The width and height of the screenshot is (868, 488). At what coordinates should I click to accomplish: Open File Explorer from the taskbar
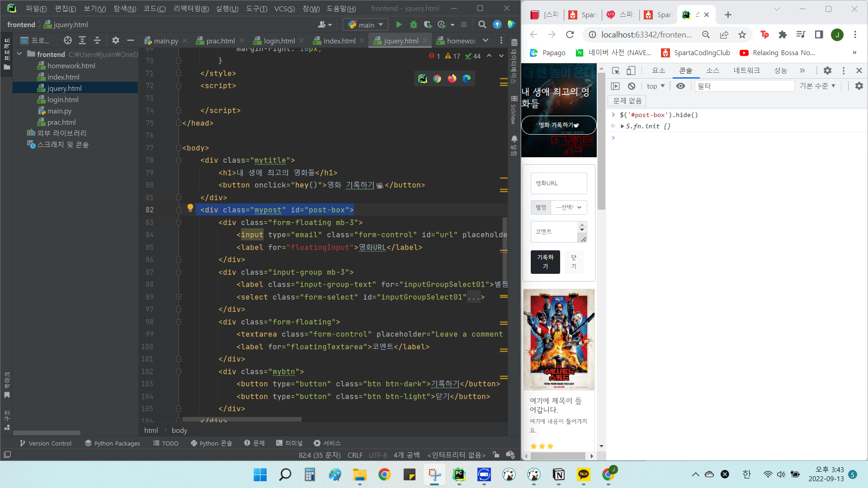[360, 474]
